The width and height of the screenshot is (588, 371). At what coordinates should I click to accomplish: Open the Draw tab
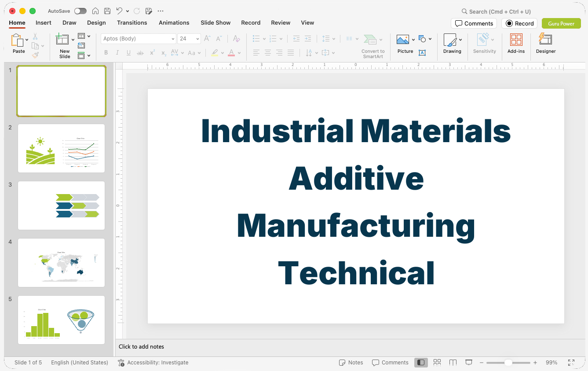pos(69,22)
